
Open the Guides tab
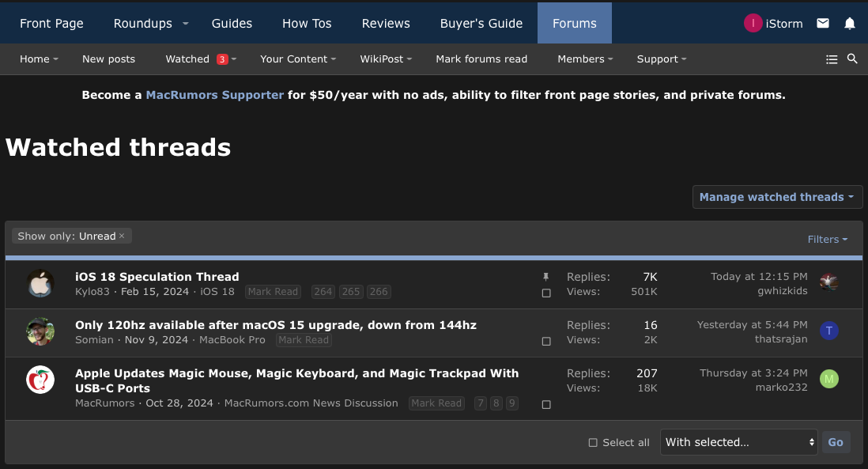tap(232, 23)
